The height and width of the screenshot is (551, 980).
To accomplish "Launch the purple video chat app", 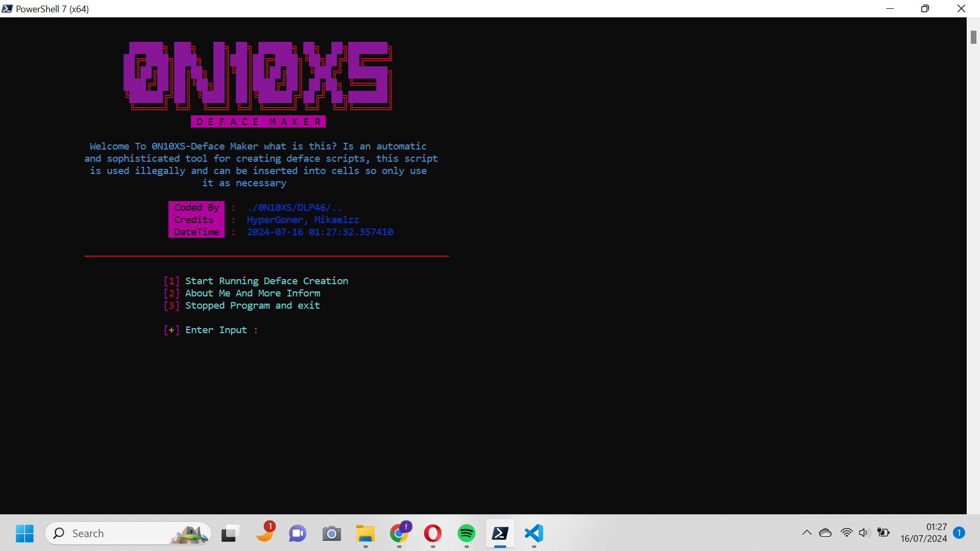I will (x=298, y=533).
